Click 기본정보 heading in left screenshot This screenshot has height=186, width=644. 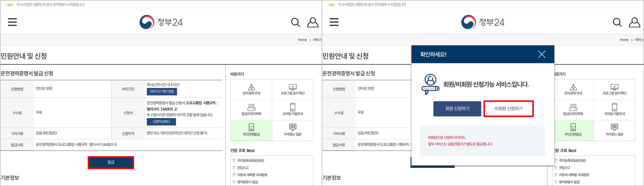click(10, 178)
